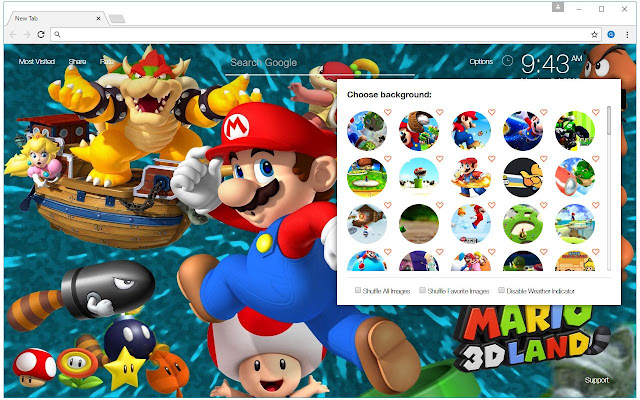Choose the red rocket and planet thumbnail

[x=575, y=178]
